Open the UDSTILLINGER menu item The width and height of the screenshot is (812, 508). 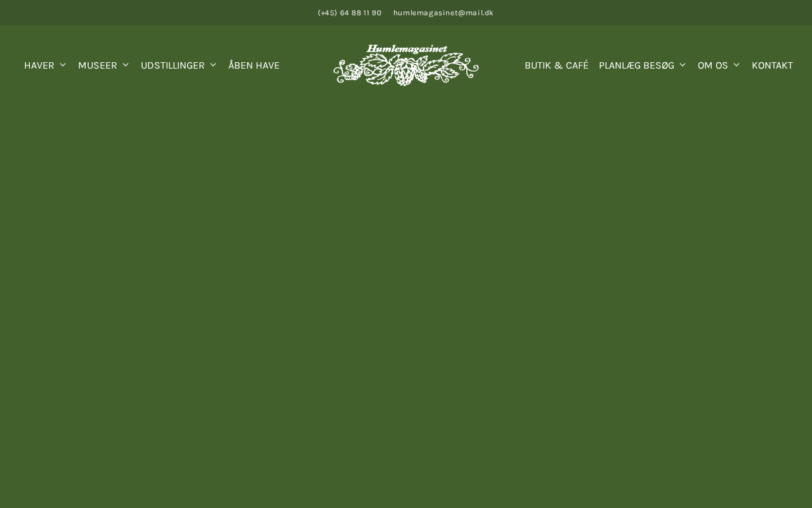point(173,65)
